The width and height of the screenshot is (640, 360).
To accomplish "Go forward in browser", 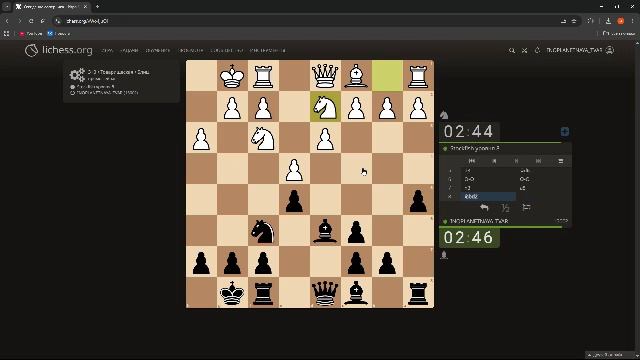I will coord(19,21).
